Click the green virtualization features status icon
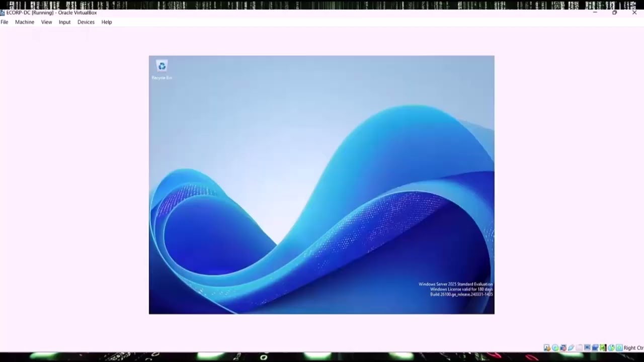The height and width of the screenshot is (362, 644). tap(603, 348)
